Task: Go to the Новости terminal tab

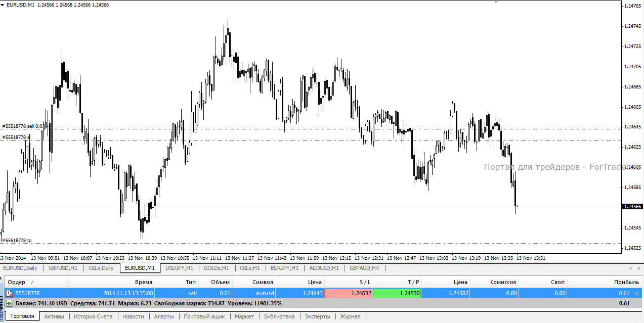Action: click(133, 316)
